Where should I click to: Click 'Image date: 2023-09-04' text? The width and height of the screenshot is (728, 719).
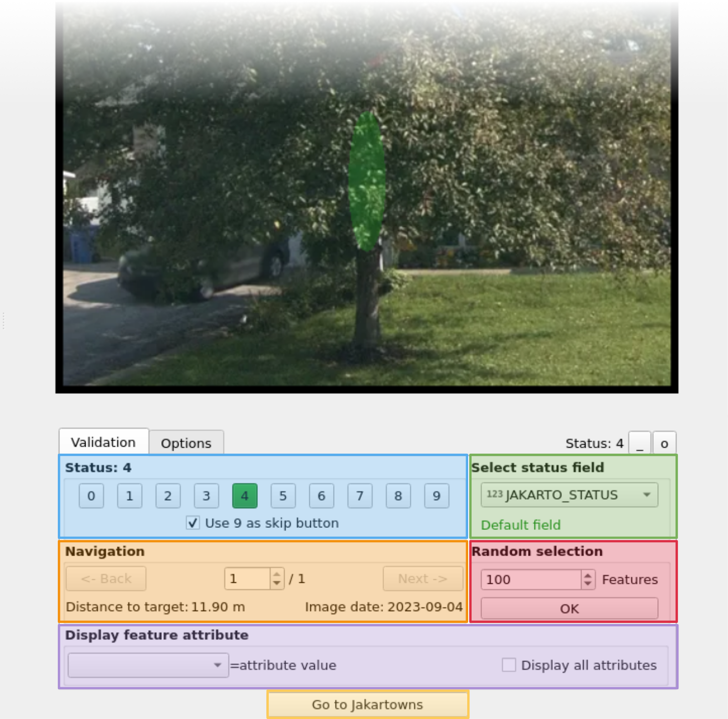384,607
